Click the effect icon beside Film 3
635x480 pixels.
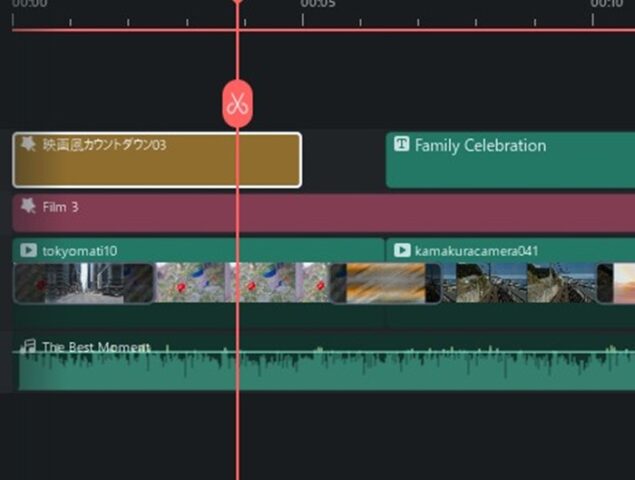pyautogui.click(x=29, y=207)
